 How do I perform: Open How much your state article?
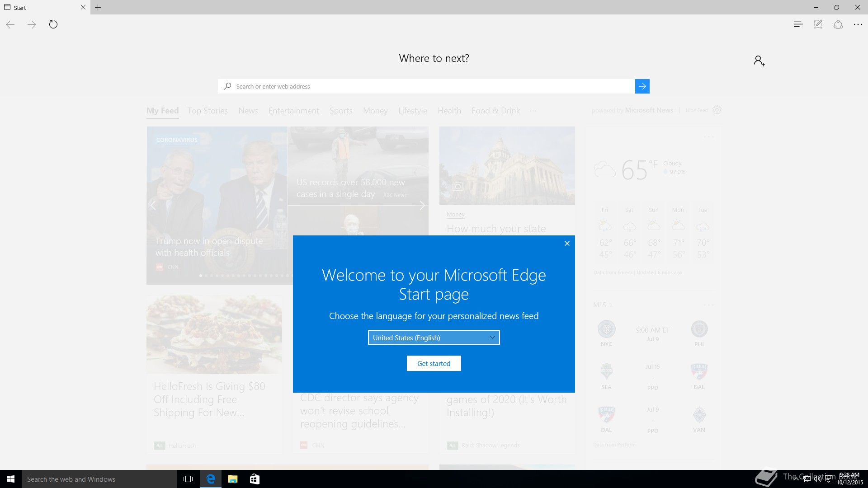pos(496,229)
